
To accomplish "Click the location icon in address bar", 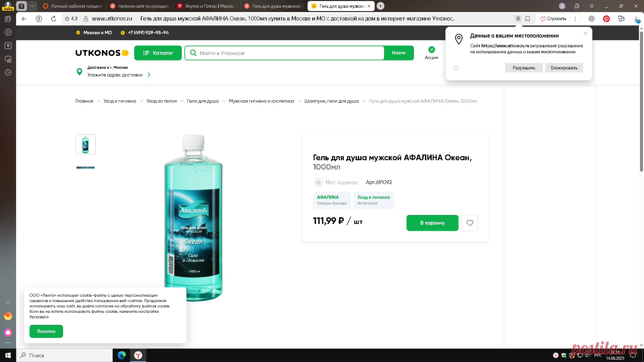I will (518, 19).
